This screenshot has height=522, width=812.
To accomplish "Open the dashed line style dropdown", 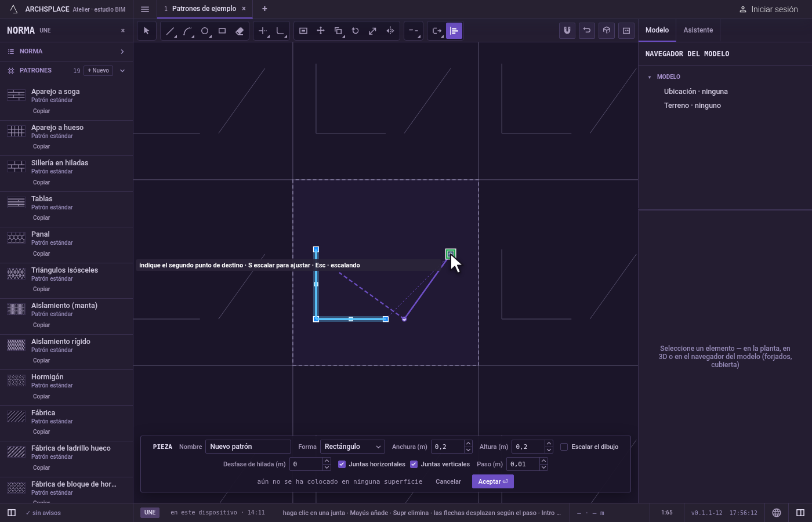I will coord(414,31).
